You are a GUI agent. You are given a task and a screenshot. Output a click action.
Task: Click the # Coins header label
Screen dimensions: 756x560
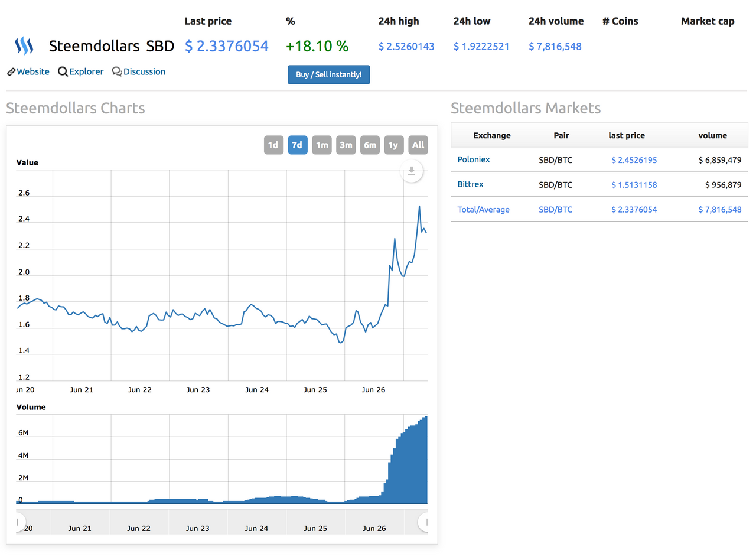coord(620,21)
